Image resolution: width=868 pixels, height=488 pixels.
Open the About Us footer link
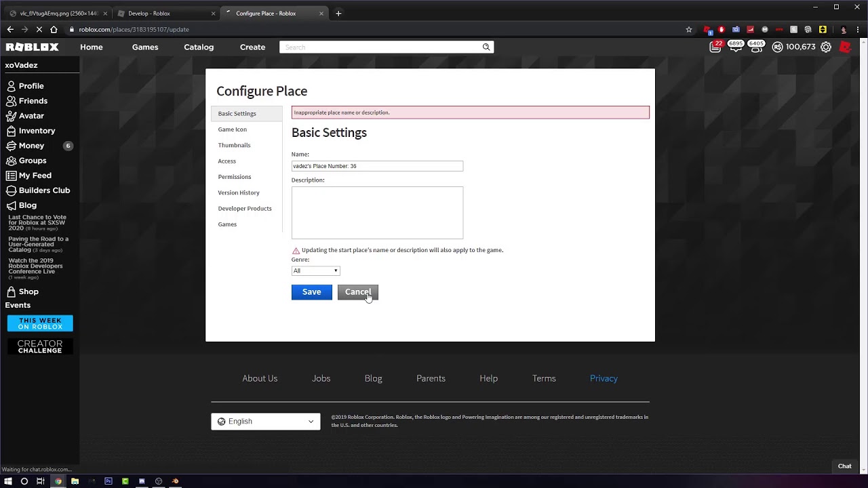click(x=260, y=378)
